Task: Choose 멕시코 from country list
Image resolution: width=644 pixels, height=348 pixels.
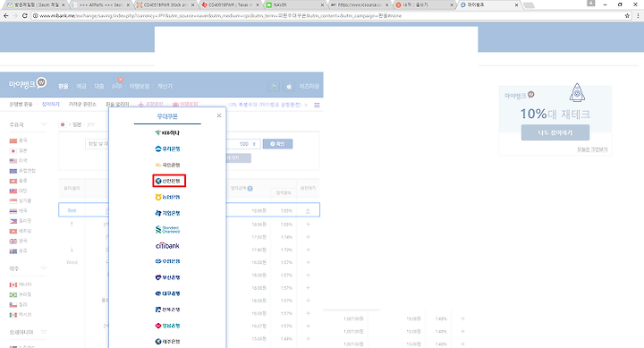Action: click(x=20, y=315)
